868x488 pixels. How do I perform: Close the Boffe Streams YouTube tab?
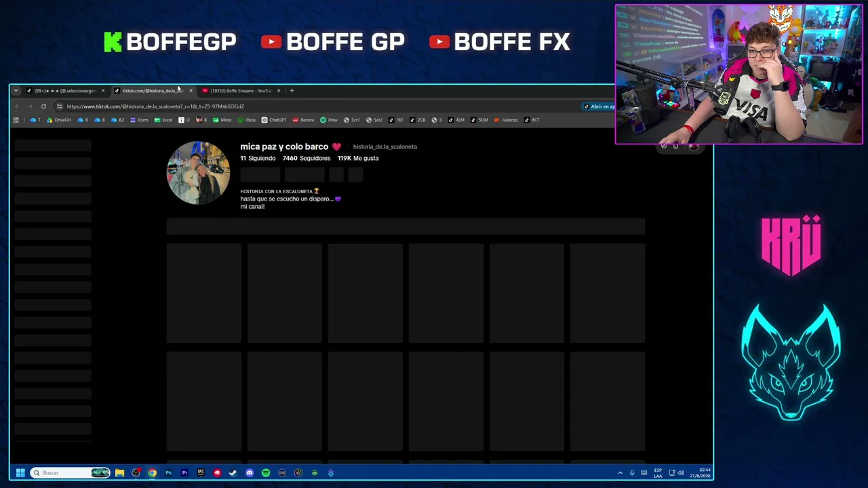[x=278, y=91]
